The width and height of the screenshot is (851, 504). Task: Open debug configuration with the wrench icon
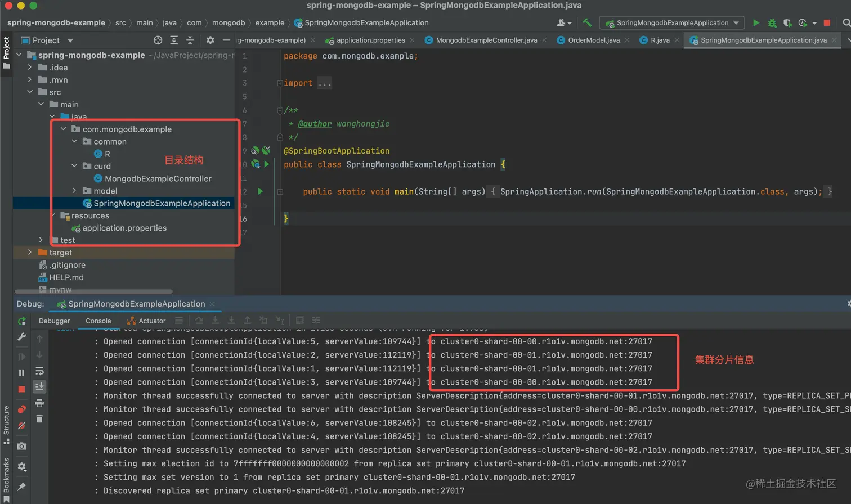22,337
